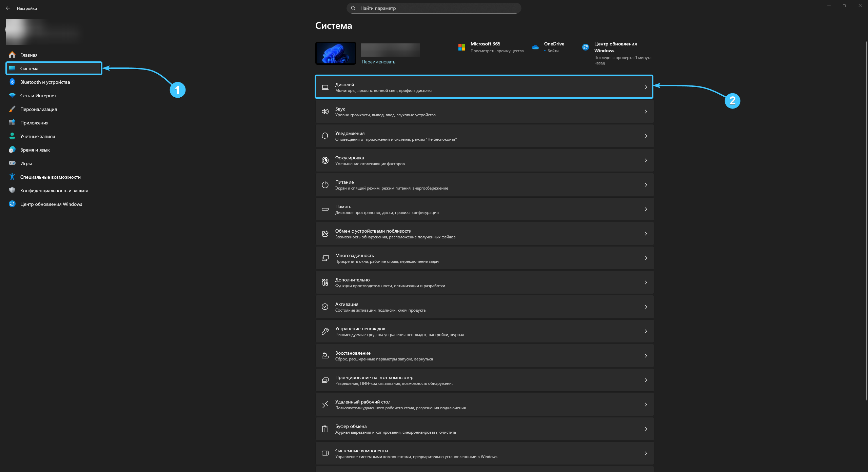Expand Дисплей settings chevron

coord(646,87)
